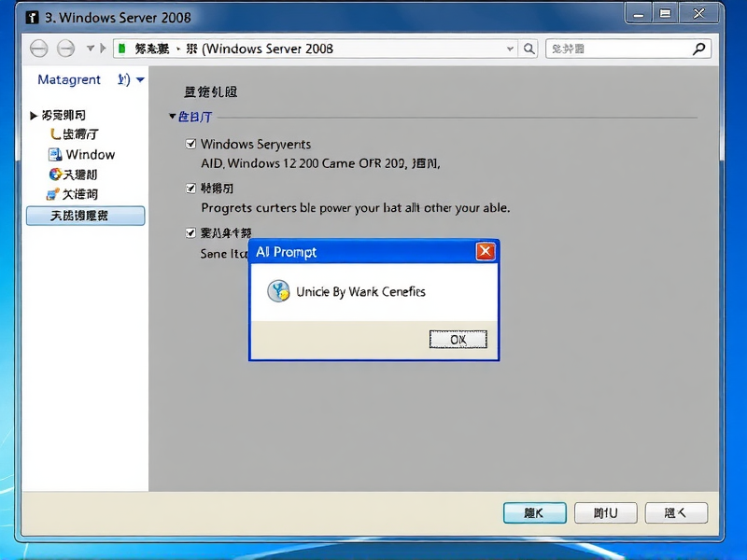Click the leftmost button at the bottom right
This screenshot has height=560, width=747.
[x=534, y=512]
